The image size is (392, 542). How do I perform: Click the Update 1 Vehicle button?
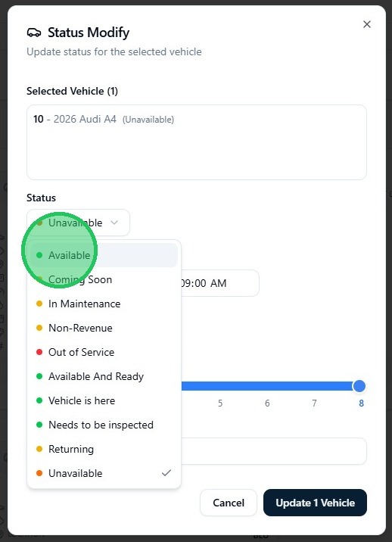tap(315, 503)
